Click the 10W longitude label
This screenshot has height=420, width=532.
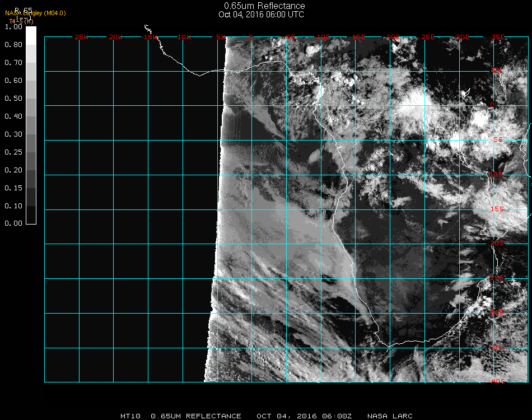pyautogui.click(x=184, y=37)
